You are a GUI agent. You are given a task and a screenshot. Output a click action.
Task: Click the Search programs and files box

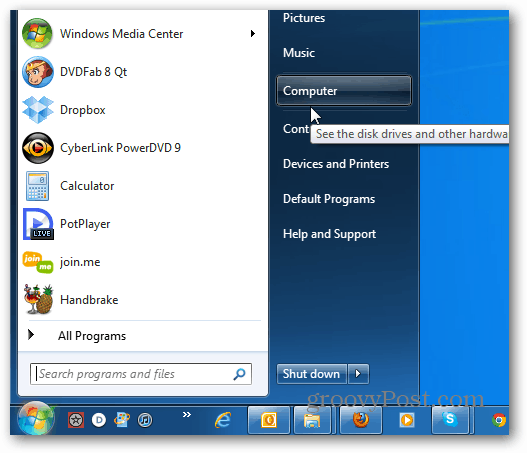[140, 374]
